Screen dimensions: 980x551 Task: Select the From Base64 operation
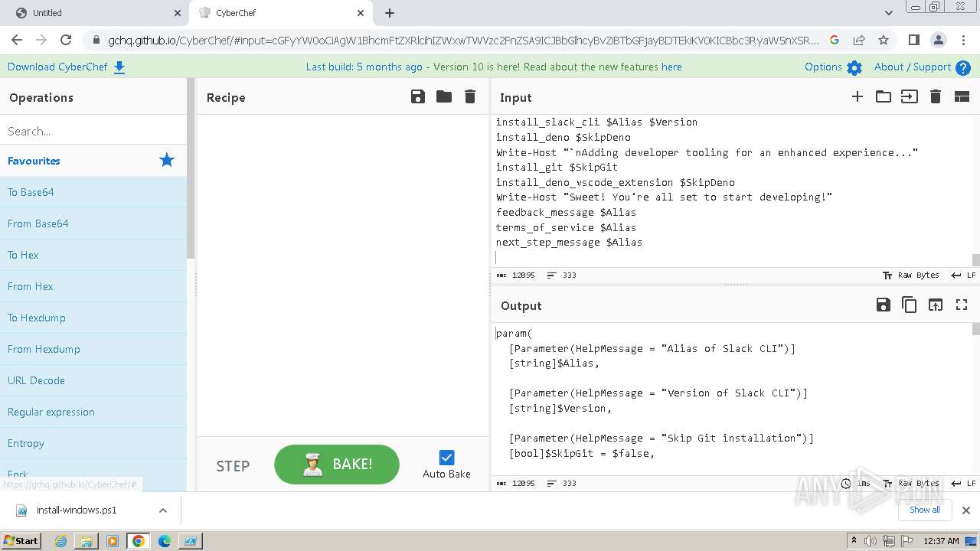93,223
